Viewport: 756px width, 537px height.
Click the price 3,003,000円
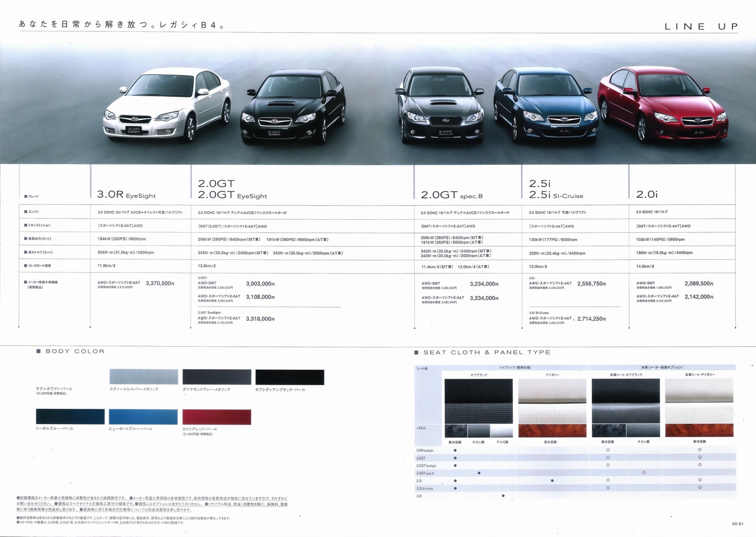[260, 284]
